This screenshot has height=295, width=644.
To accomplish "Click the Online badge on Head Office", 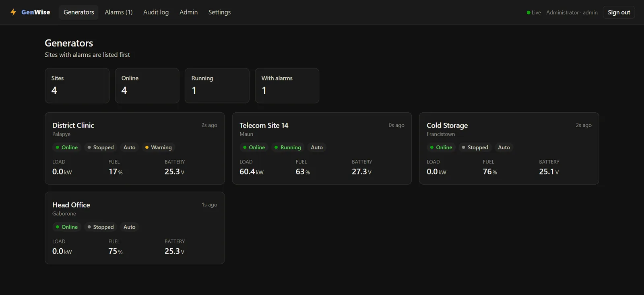I will pos(67,227).
